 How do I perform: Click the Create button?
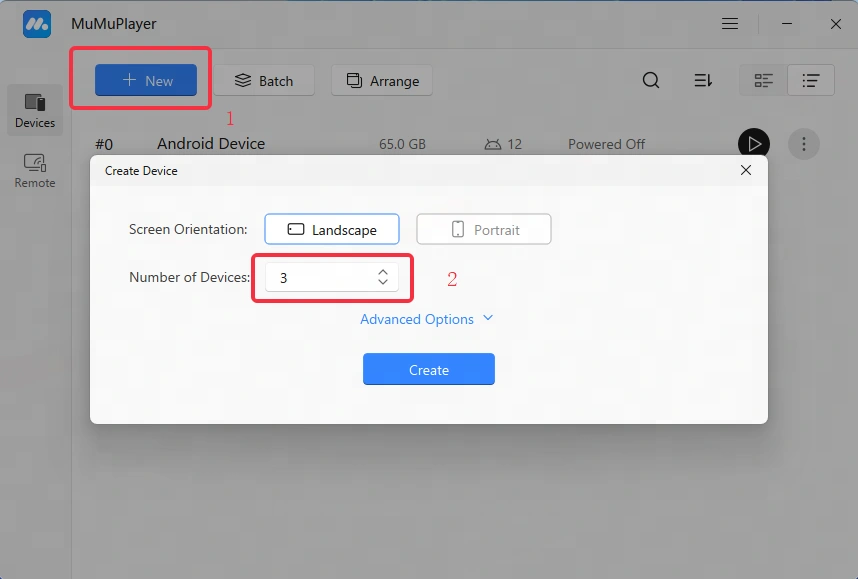[x=428, y=370]
